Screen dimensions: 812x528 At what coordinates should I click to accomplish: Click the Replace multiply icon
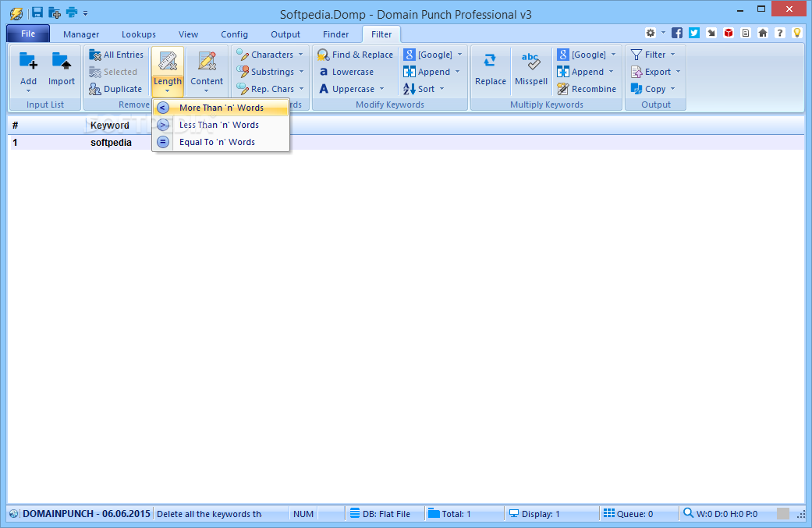point(490,61)
